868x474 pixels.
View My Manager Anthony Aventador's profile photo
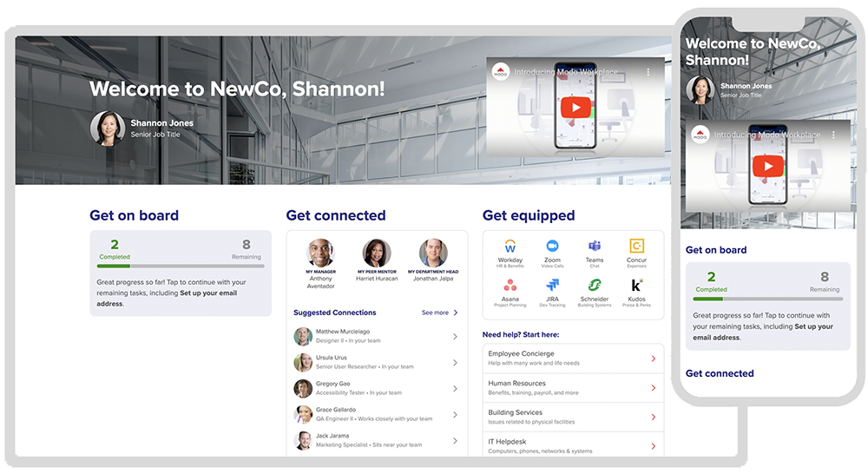[x=320, y=253]
